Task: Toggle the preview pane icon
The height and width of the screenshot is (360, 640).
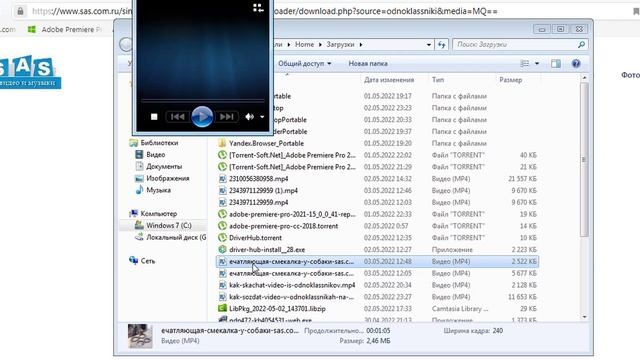Action: click(556, 64)
